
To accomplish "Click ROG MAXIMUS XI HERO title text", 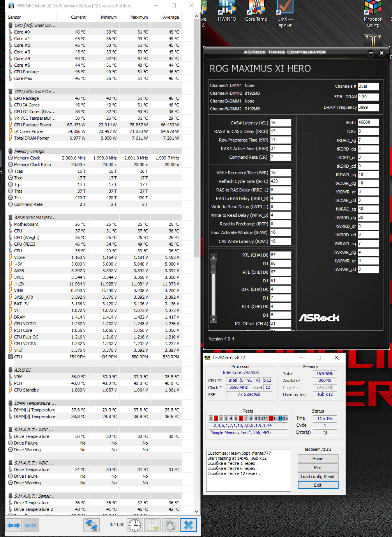I will point(260,69).
